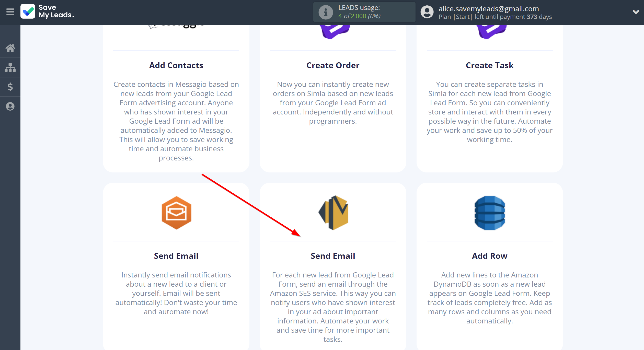Screen dimensions: 644x350
Task: Select the Amazon DynamoDB icon
Action: point(490,213)
